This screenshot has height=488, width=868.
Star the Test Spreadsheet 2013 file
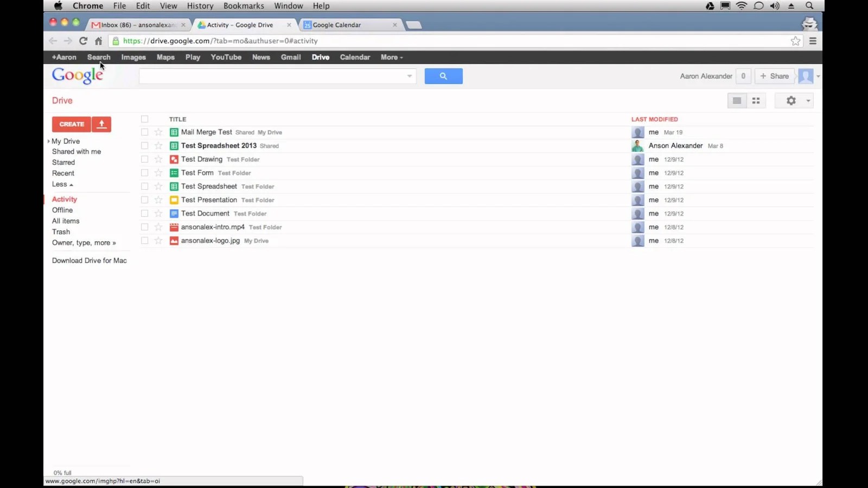tap(158, 145)
